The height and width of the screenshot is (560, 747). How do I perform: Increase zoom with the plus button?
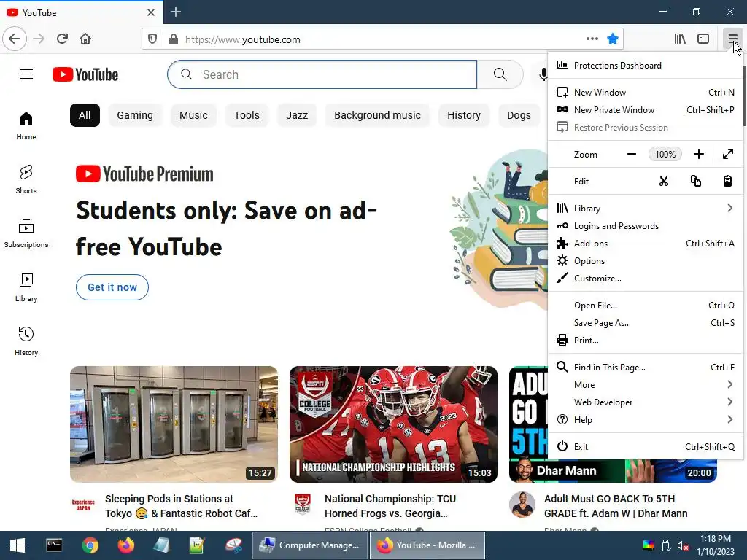[x=698, y=154]
